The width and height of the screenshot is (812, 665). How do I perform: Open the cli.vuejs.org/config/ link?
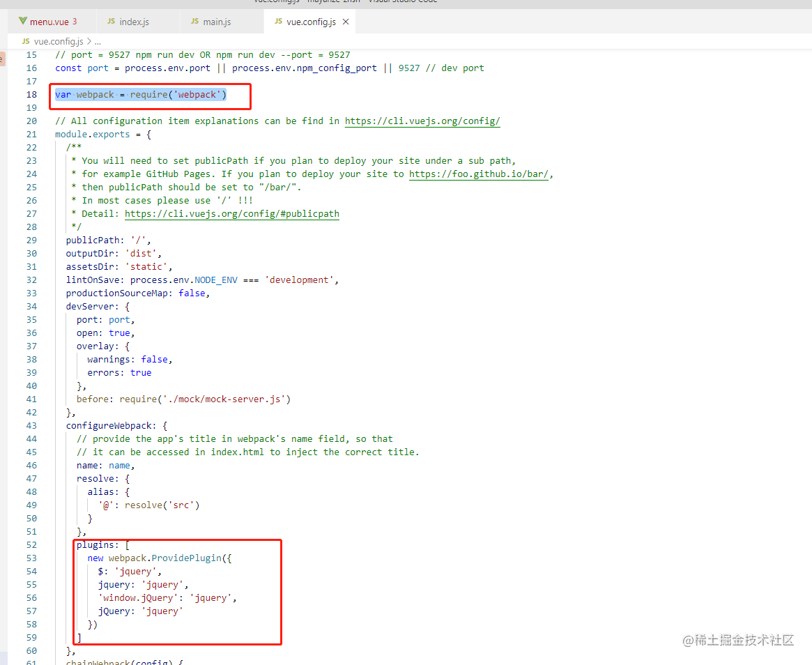pyautogui.click(x=422, y=121)
